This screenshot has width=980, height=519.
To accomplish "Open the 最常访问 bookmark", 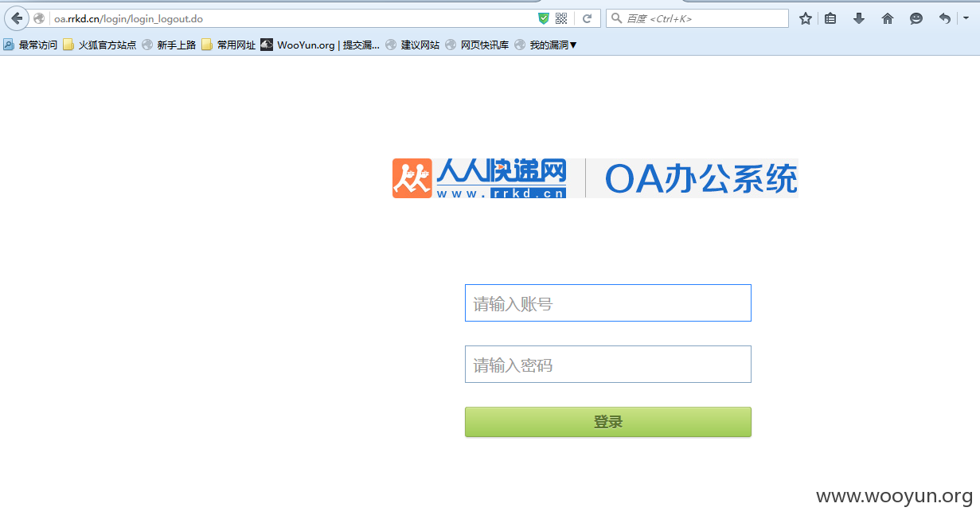I will pyautogui.click(x=30, y=45).
